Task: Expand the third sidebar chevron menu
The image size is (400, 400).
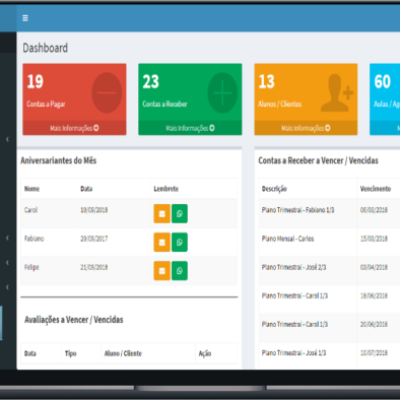Action: pyautogui.click(x=7, y=263)
